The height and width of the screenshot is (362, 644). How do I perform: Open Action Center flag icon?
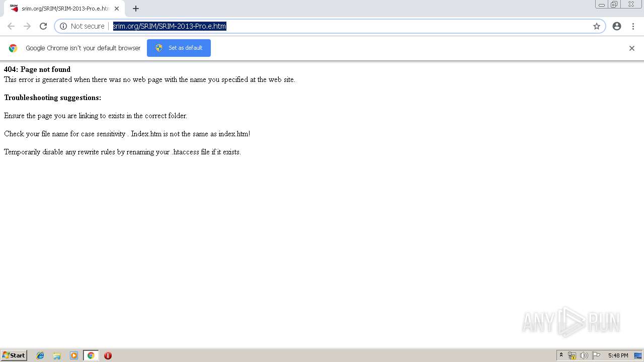coord(596,355)
